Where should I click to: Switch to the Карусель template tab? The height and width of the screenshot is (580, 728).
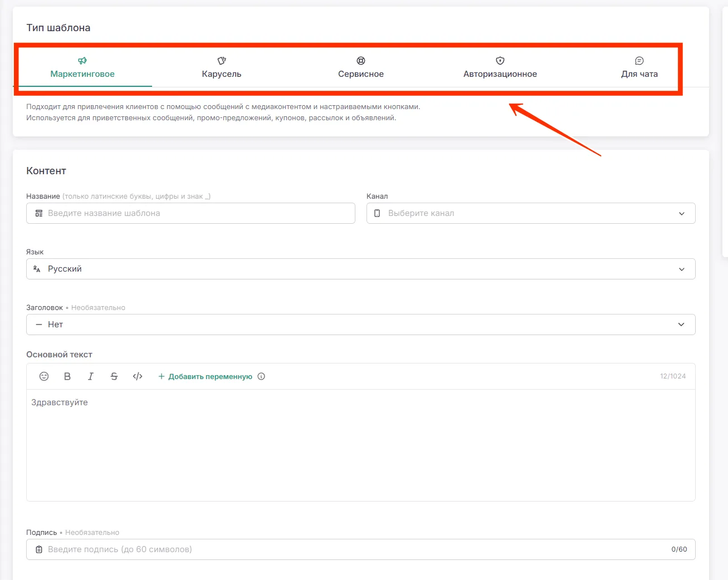222,67
